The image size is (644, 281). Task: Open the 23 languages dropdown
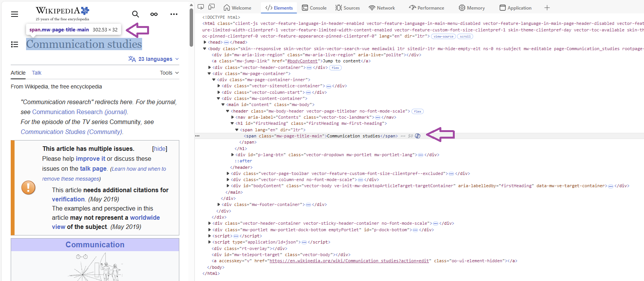(x=154, y=59)
